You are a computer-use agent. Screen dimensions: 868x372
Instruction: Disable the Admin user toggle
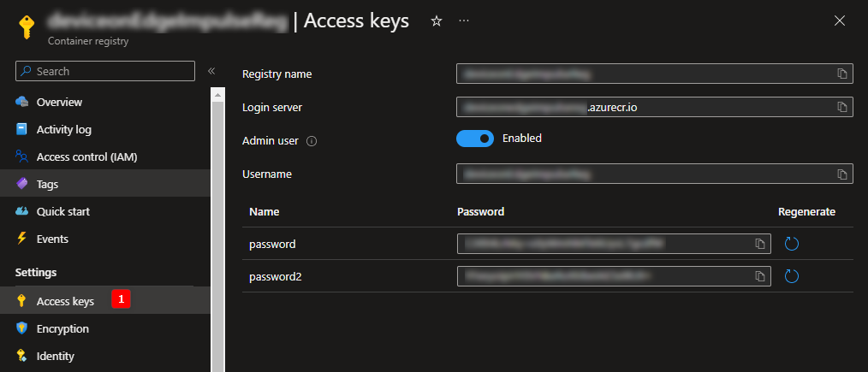click(x=475, y=139)
